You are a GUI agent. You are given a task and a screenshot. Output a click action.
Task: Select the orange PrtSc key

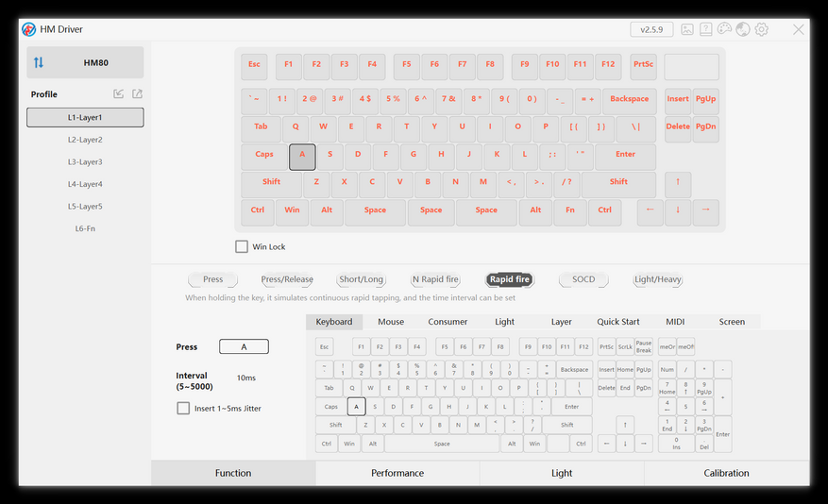(643, 66)
